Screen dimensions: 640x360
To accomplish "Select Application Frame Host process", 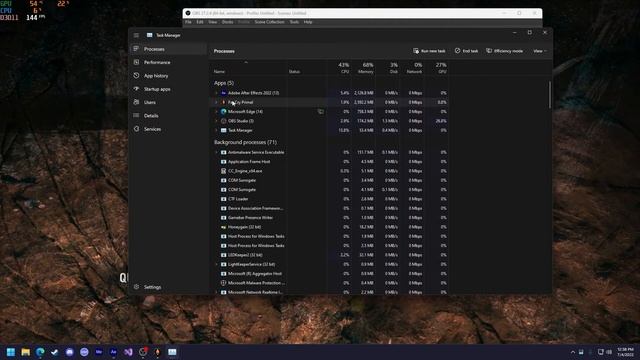I will point(330,162).
